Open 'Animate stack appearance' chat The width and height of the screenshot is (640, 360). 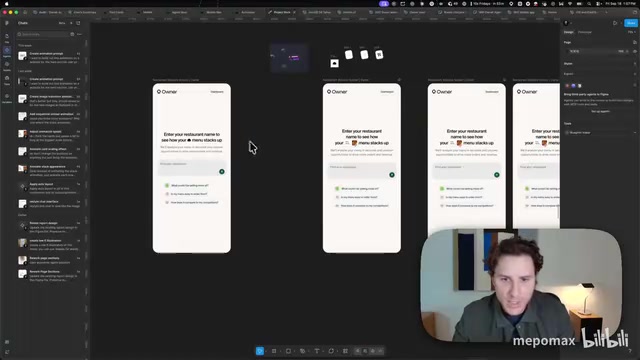49,169
